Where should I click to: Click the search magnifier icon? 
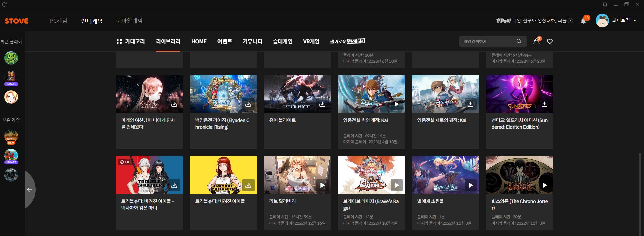(x=519, y=41)
